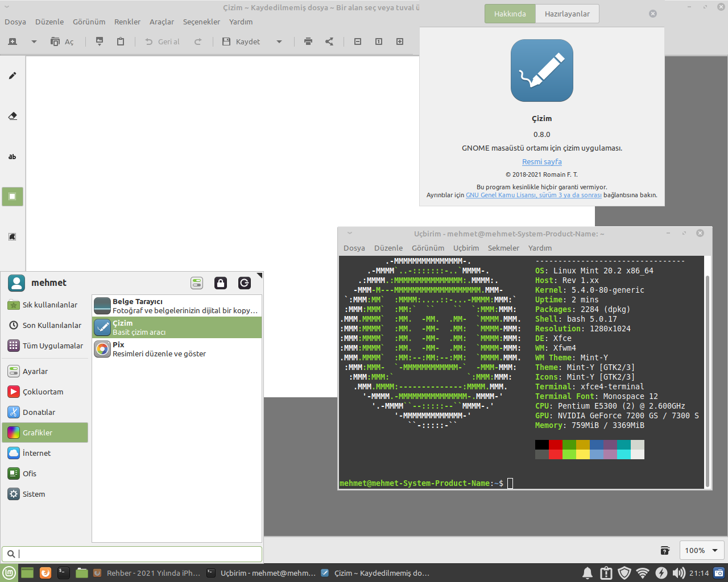The width and height of the screenshot is (728, 582).
Task: Click the Geri al undo button
Action: point(162,41)
